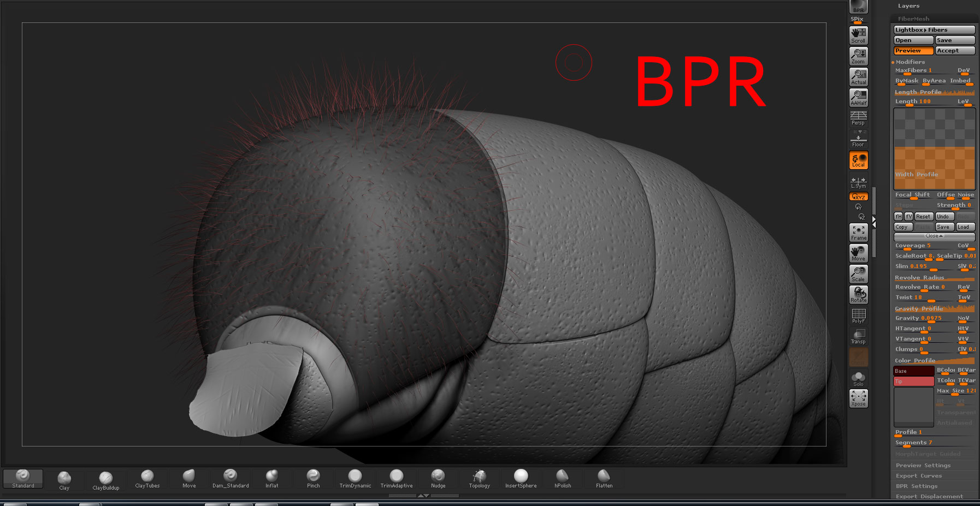Flip curve horizontally with fH
The image size is (980, 506).
coord(899,217)
